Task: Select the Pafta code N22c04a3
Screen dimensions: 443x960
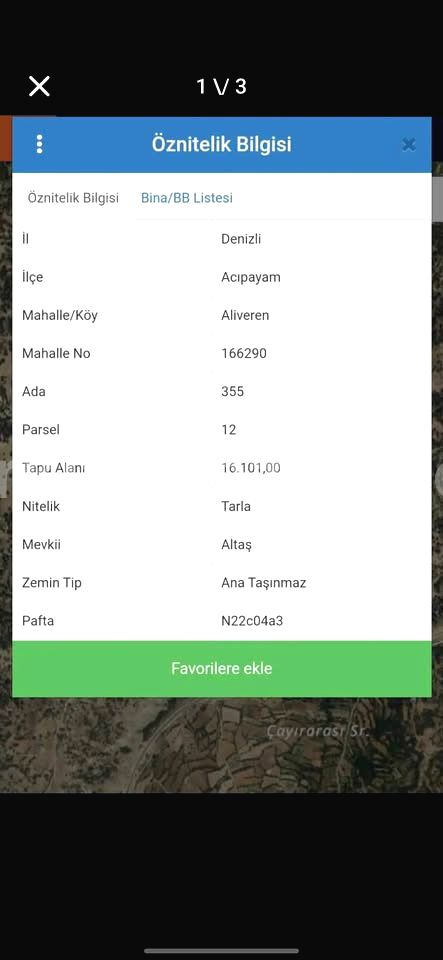Action: tap(251, 621)
